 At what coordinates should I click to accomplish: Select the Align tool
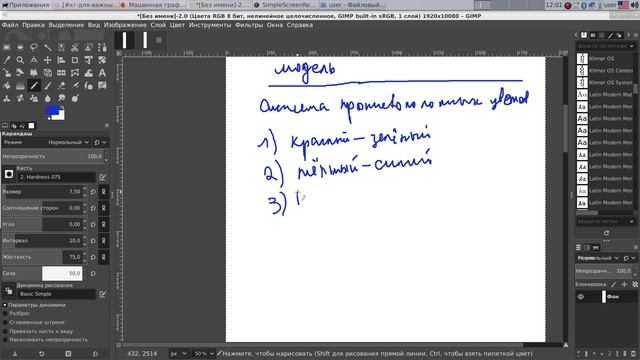pos(61,60)
